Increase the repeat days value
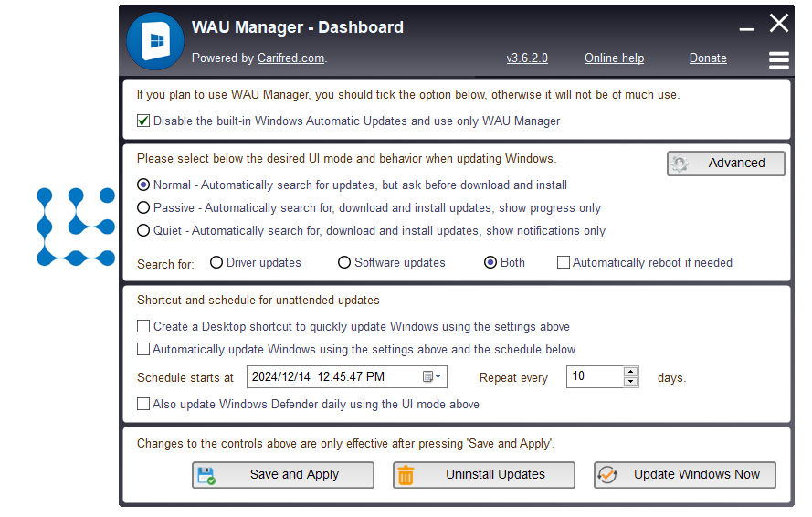Viewport: 812px width, 517px height. point(630,372)
